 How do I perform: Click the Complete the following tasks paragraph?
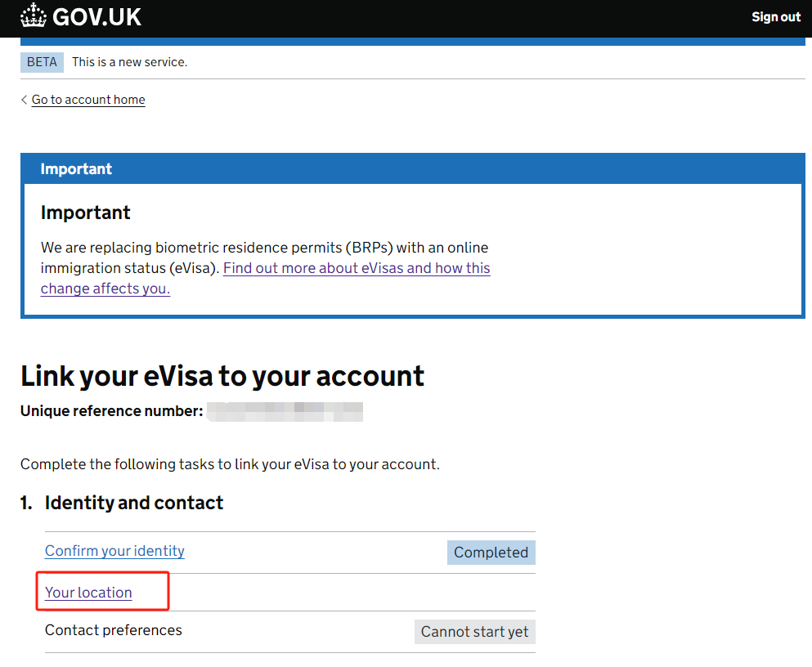[x=230, y=464]
